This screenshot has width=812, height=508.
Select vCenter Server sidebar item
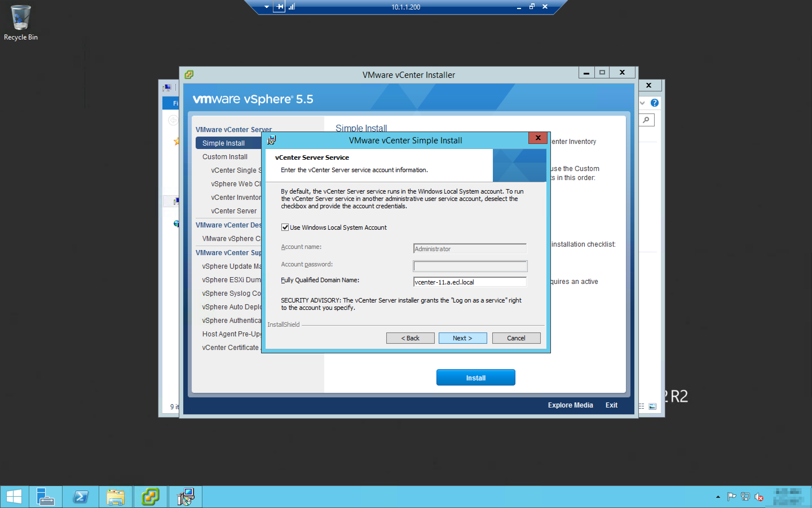[234, 211]
